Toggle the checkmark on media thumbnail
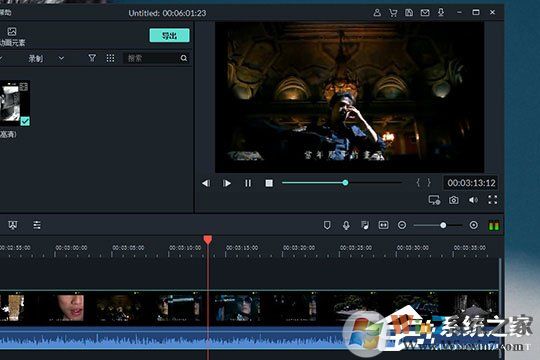The height and width of the screenshot is (360, 540). (25, 121)
